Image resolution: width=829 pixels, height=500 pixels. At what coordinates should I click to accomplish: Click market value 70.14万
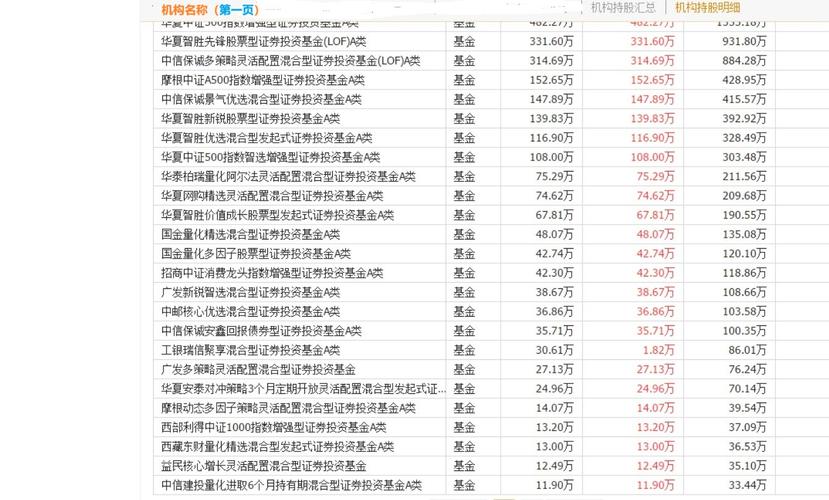point(747,389)
